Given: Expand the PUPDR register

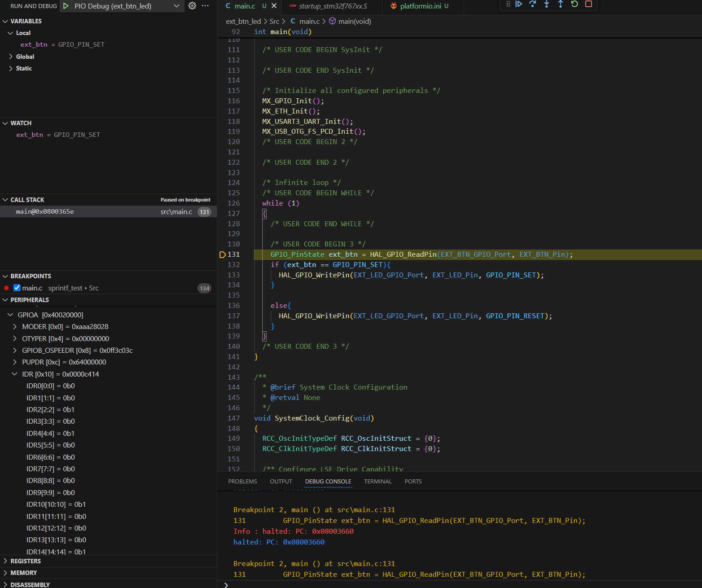Looking at the screenshot, I should (x=15, y=362).
